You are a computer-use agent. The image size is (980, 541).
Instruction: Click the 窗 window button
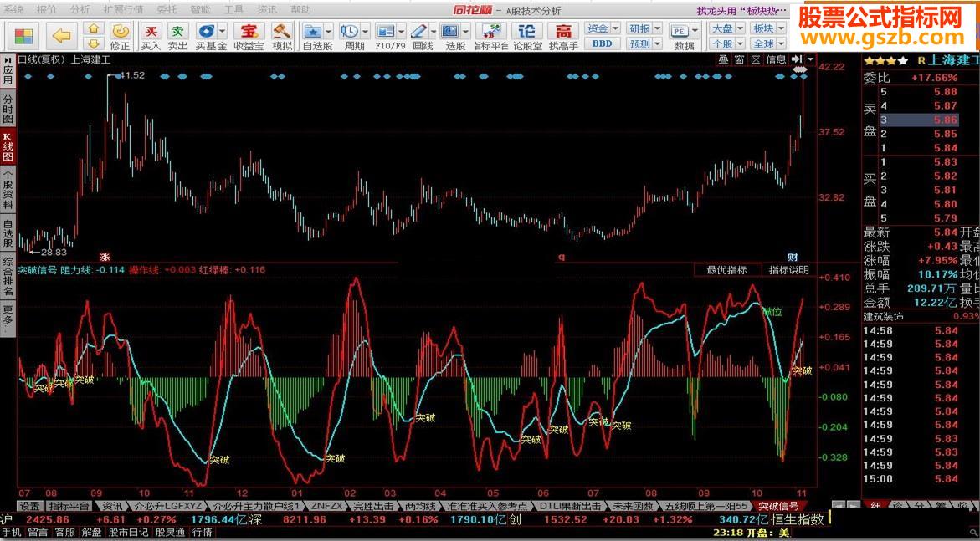(x=739, y=59)
